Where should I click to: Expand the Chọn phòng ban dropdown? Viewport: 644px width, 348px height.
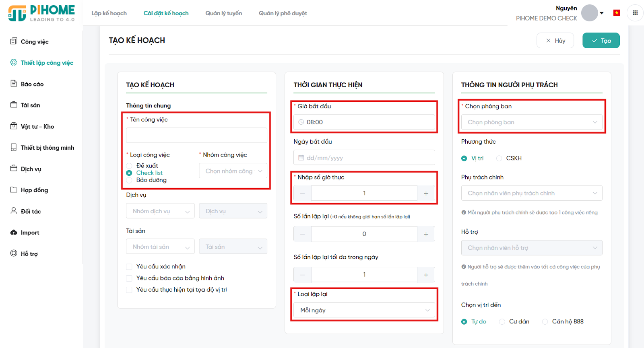(531, 122)
